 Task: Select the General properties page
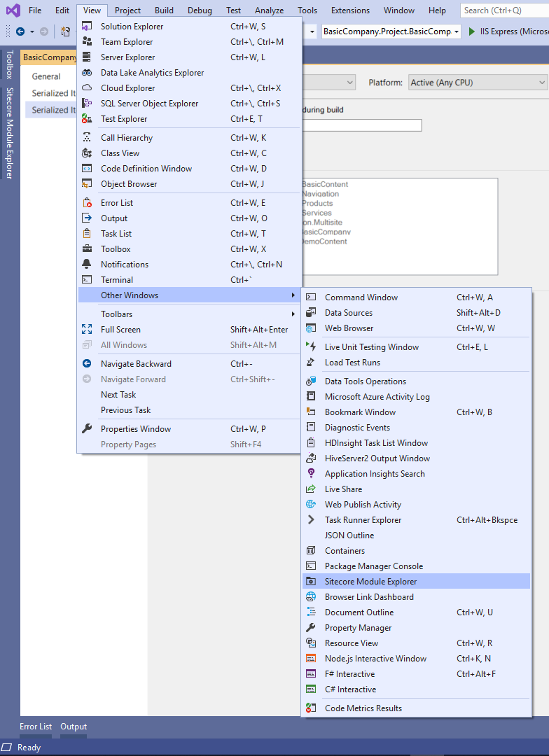46,76
